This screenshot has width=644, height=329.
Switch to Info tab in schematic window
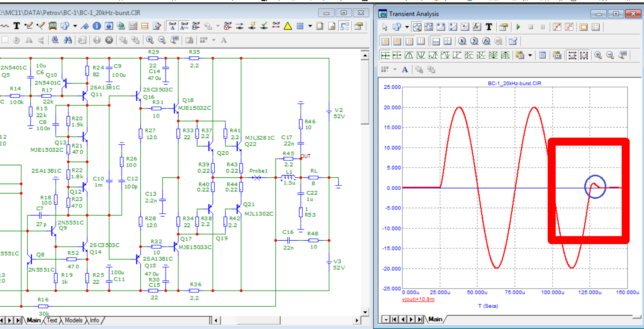pos(94,320)
